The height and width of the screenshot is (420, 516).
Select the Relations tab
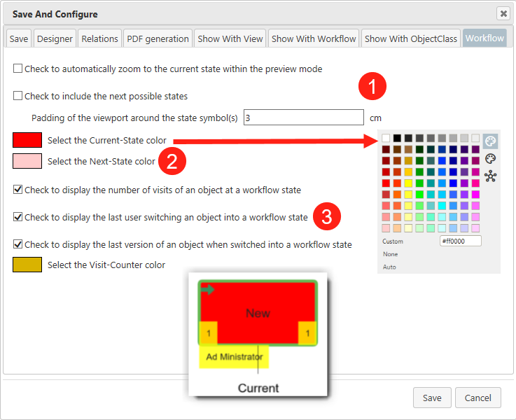click(x=100, y=38)
